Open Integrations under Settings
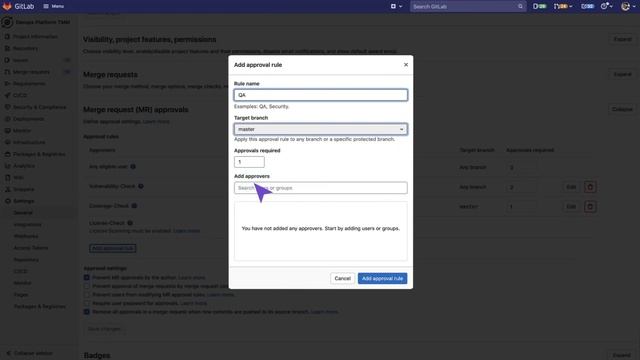Image resolution: width=640 pixels, height=360 pixels. 27,224
